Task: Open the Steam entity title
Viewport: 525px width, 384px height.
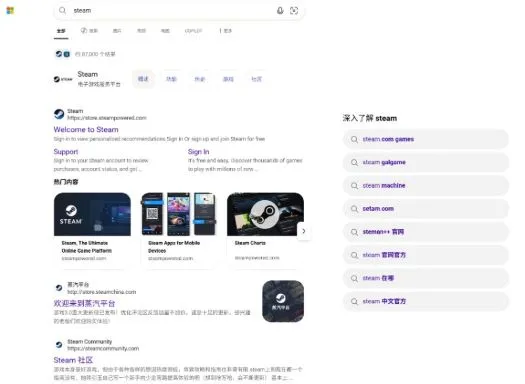Action: pos(88,74)
